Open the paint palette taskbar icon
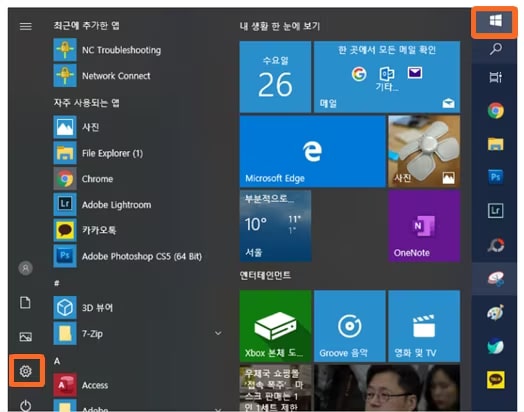 495,312
